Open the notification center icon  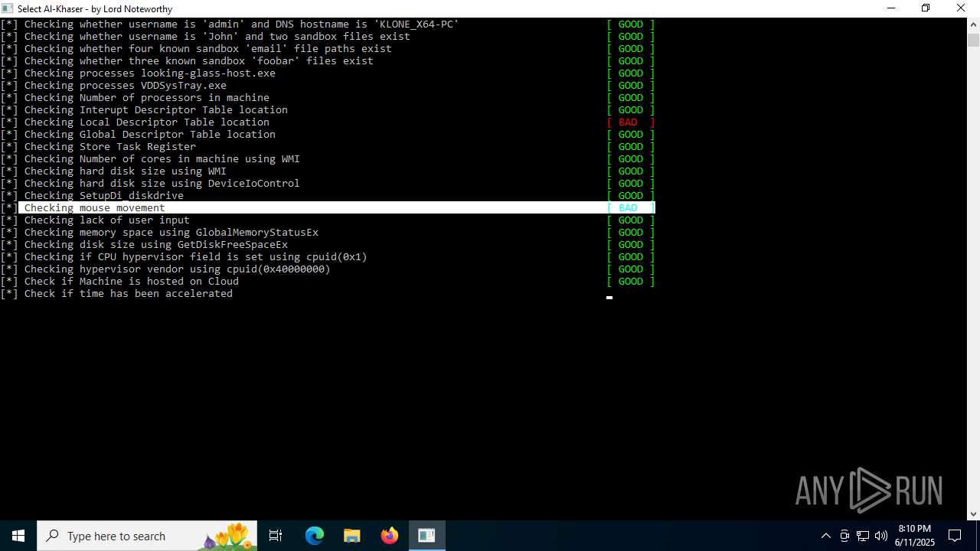pyautogui.click(x=955, y=536)
